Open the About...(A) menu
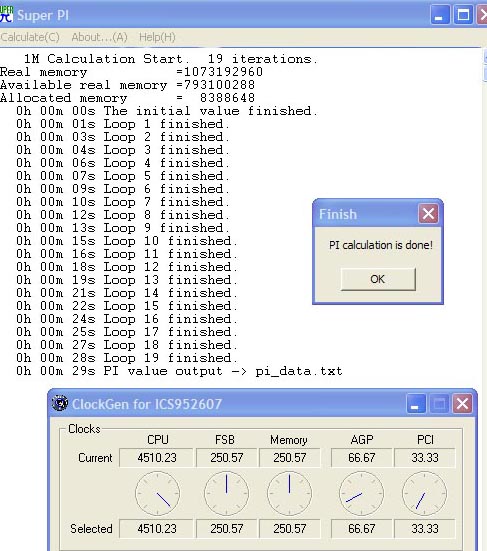This screenshot has width=487, height=551. tap(99, 37)
